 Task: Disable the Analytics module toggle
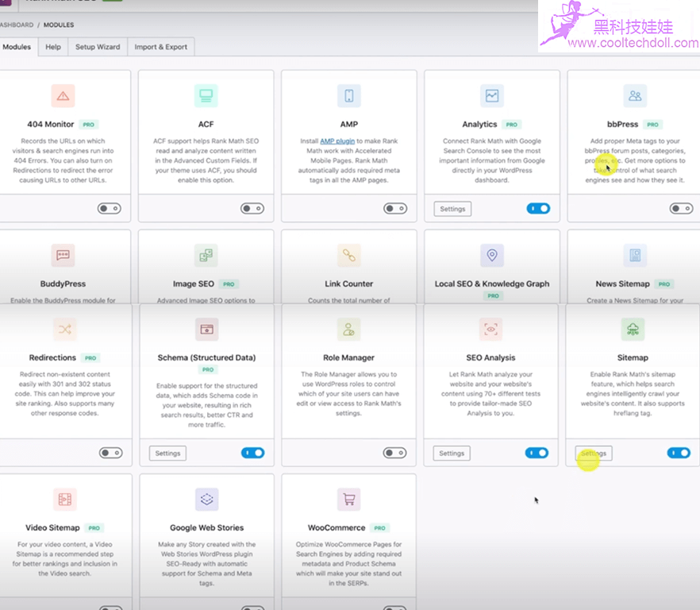pyautogui.click(x=538, y=208)
